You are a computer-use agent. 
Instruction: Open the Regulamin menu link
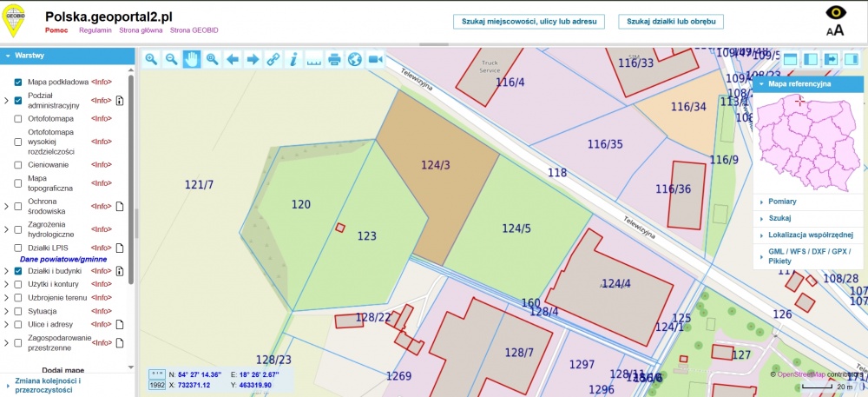(95, 30)
